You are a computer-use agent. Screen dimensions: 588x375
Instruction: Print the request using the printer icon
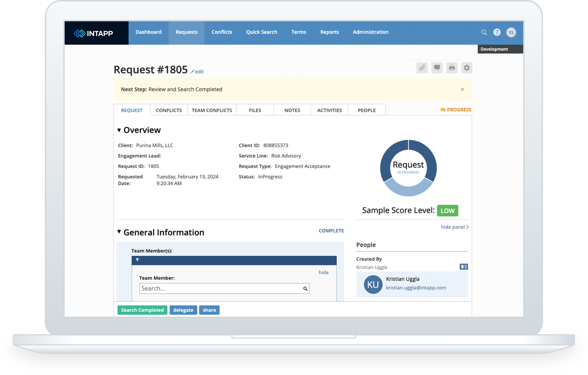tap(452, 68)
